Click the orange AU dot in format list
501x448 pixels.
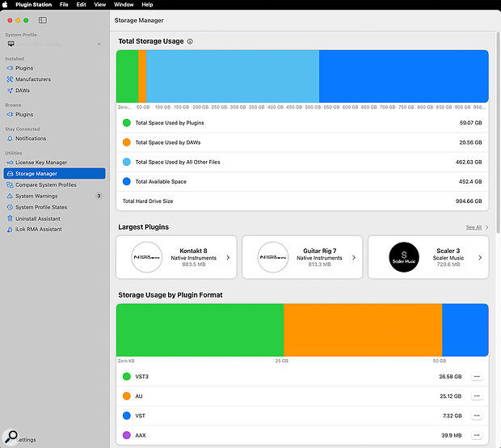pyautogui.click(x=127, y=396)
